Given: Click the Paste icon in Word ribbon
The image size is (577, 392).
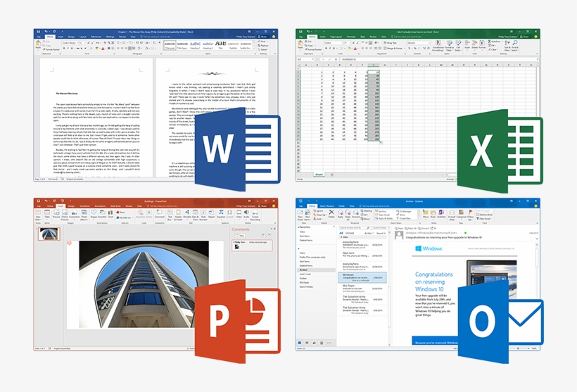Looking at the screenshot, I should pyautogui.click(x=38, y=44).
